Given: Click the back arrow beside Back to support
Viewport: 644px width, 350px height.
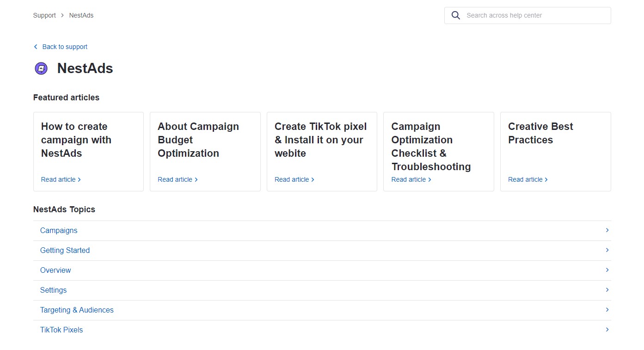Looking at the screenshot, I should coord(36,47).
